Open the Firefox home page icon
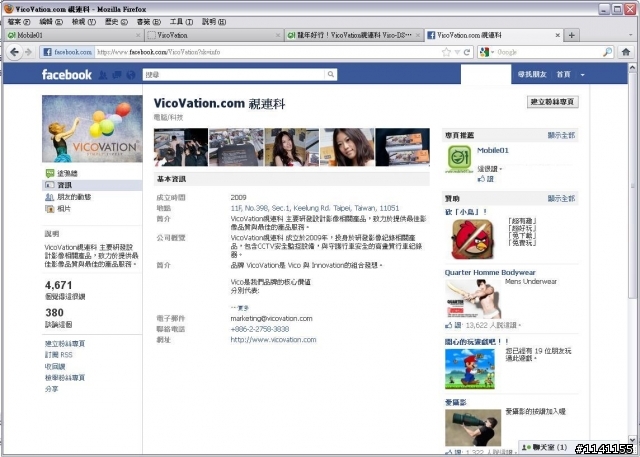640x457 pixels. click(626, 52)
